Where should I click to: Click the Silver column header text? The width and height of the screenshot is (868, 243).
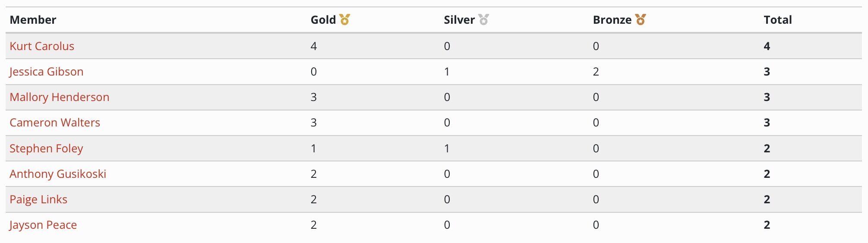(459, 20)
